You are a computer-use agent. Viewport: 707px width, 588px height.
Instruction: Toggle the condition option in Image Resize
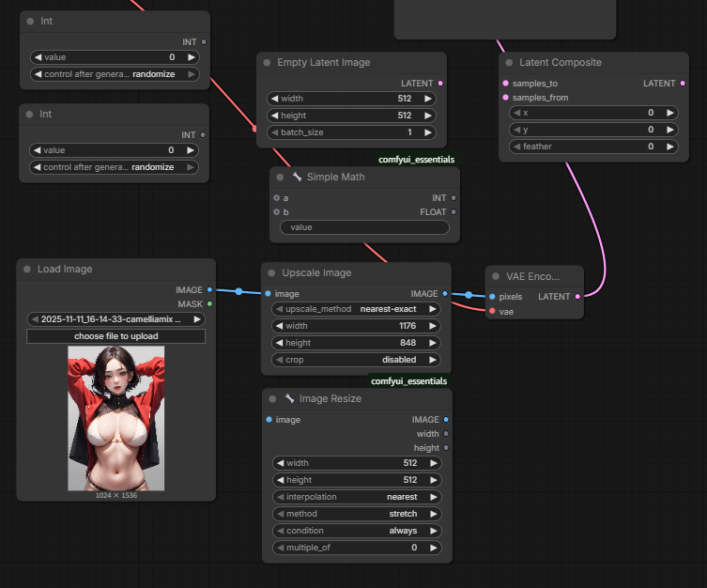pos(355,531)
